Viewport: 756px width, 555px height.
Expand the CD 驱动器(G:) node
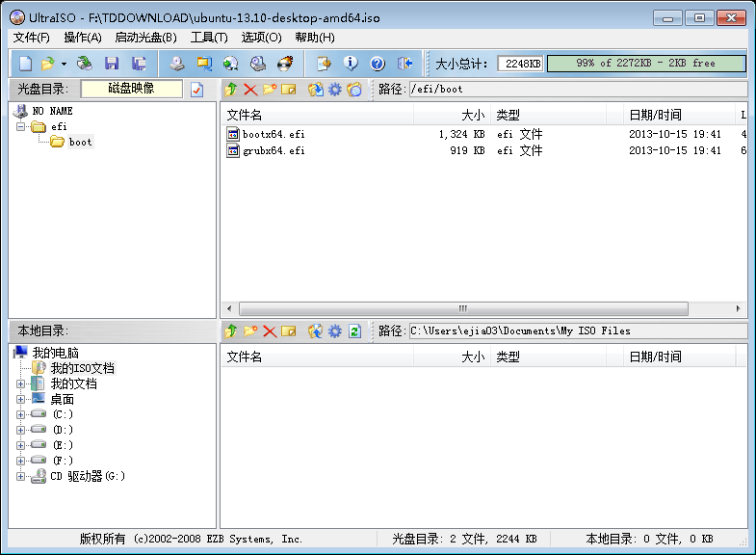point(20,476)
